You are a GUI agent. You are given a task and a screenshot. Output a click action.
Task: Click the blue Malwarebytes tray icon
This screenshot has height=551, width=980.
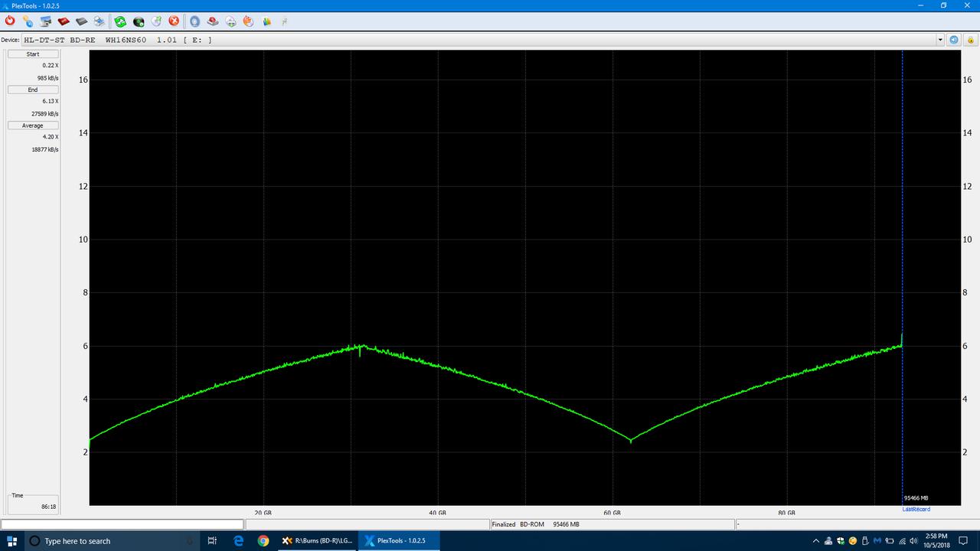coord(877,541)
